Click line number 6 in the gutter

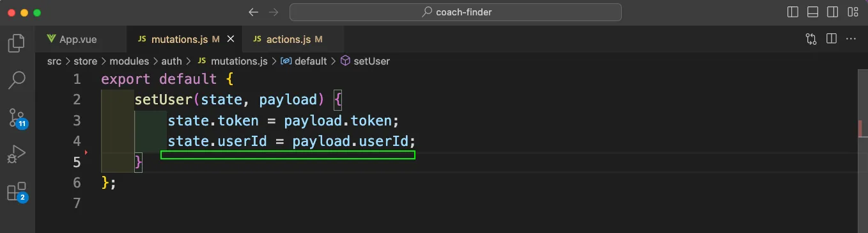click(77, 182)
